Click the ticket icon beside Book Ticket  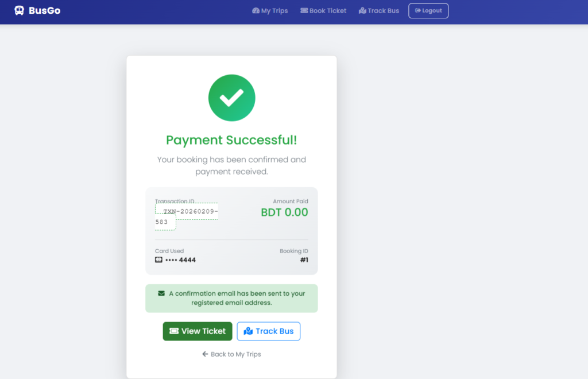pos(303,10)
